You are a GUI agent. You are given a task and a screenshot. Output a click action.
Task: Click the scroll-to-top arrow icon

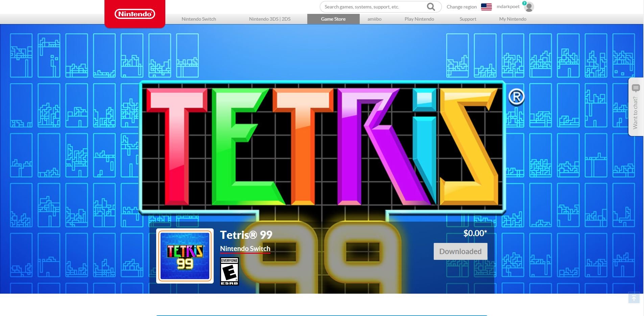click(x=634, y=298)
